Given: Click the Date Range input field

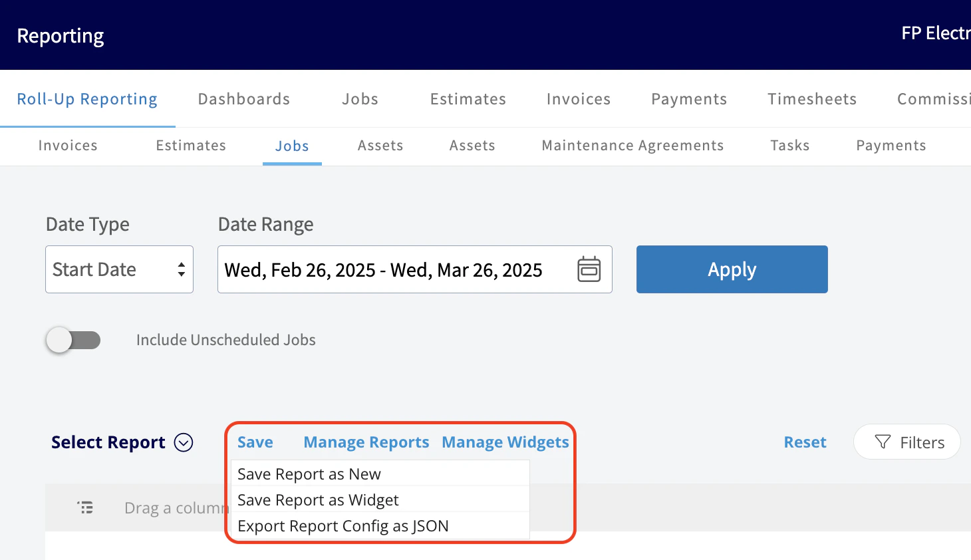Looking at the screenshot, I should pos(414,269).
